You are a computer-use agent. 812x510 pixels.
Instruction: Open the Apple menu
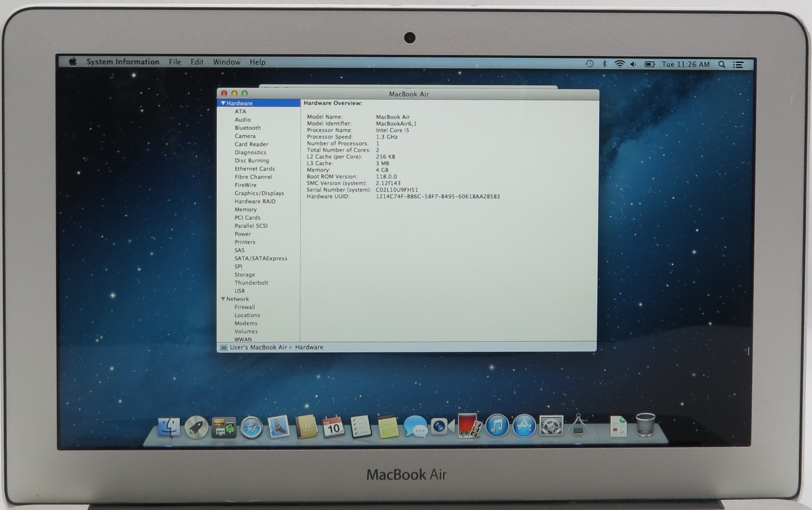pos(73,61)
